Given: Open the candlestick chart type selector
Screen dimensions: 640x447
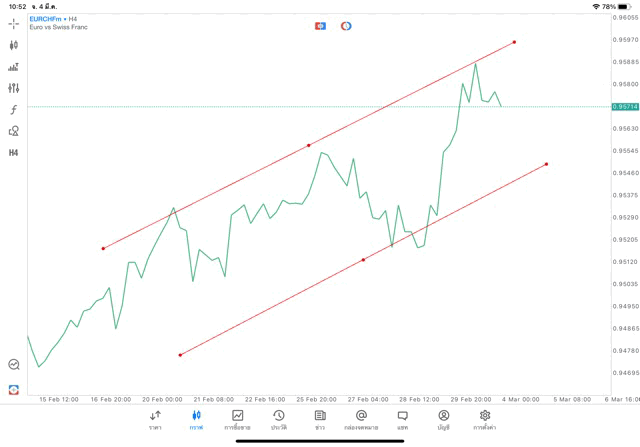Looking at the screenshot, I should click(14, 45).
